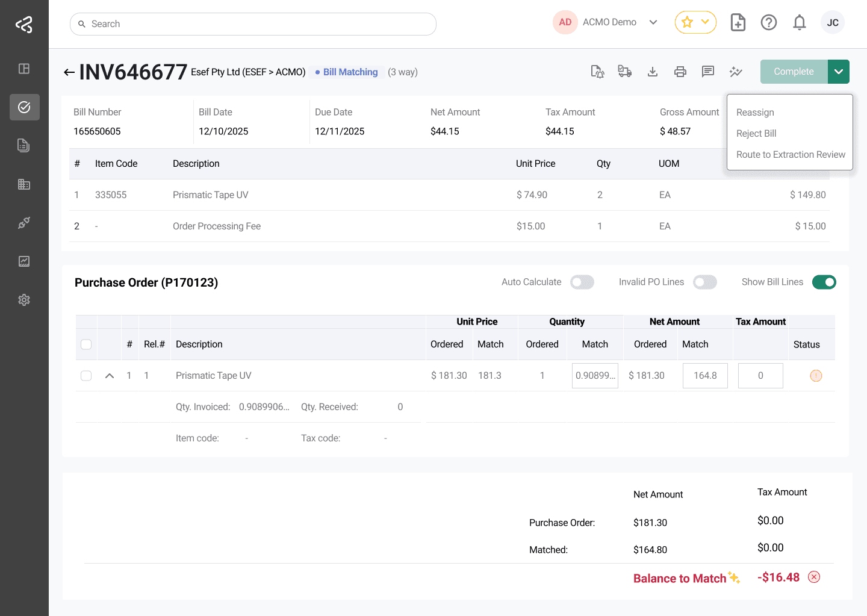Tick the checkbox on Prismatic Tape UV row
Image resolution: width=867 pixels, height=616 pixels.
[86, 375]
